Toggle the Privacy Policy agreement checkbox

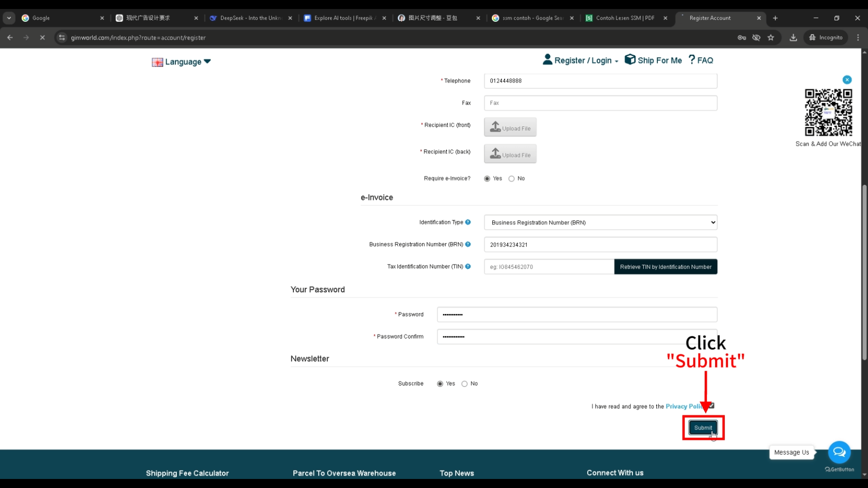[712, 406]
